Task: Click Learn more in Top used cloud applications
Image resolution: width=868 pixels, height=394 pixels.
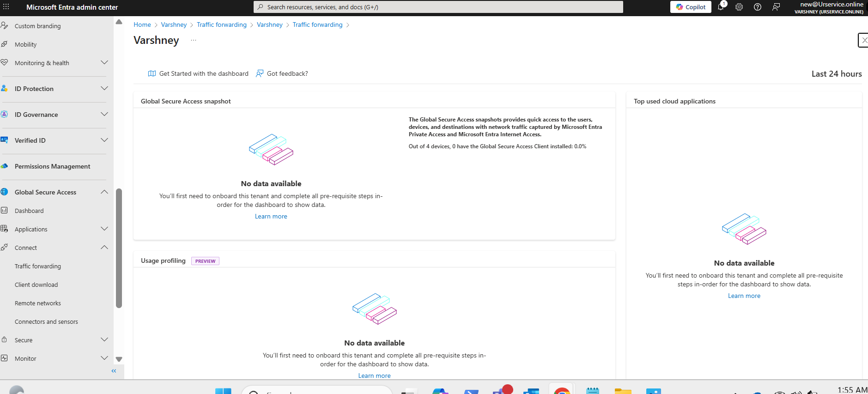Action: [744, 296]
